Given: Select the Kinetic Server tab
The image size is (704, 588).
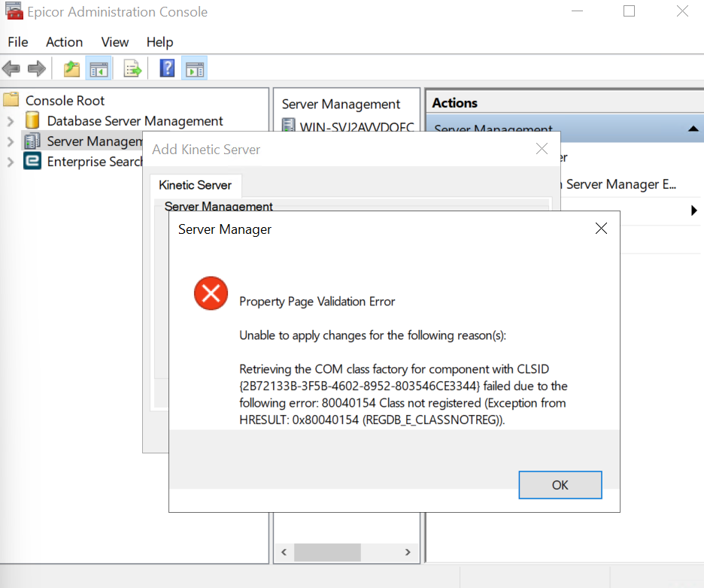Looking at the screenshot, I should point(196,186).
